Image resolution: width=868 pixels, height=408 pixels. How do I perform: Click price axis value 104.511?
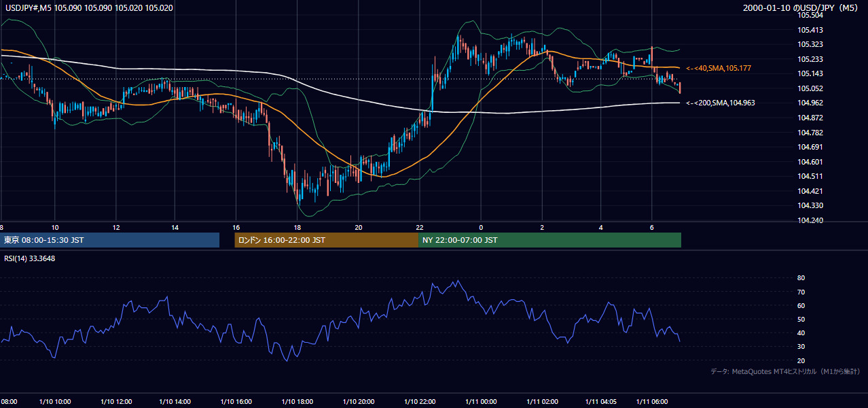coord(810,176)
